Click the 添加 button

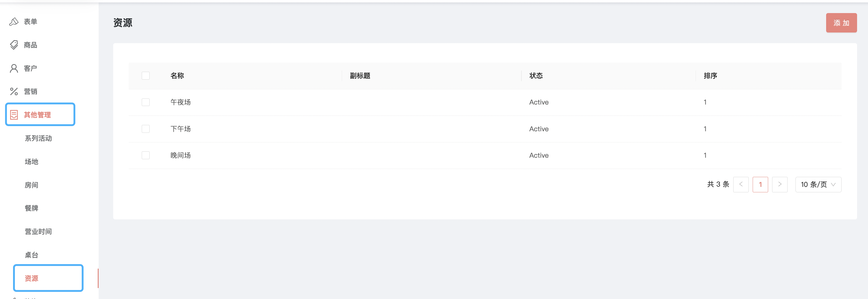[x=841, y=23]
